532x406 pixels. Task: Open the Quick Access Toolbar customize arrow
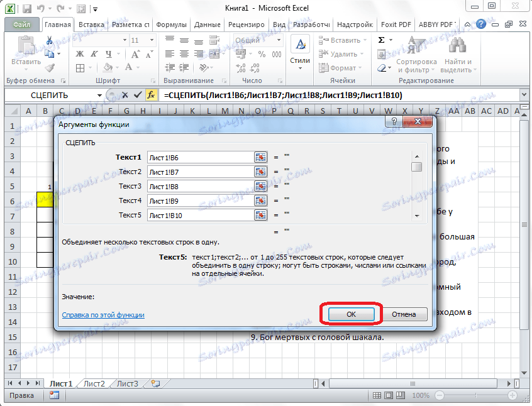tap(96, 9)
